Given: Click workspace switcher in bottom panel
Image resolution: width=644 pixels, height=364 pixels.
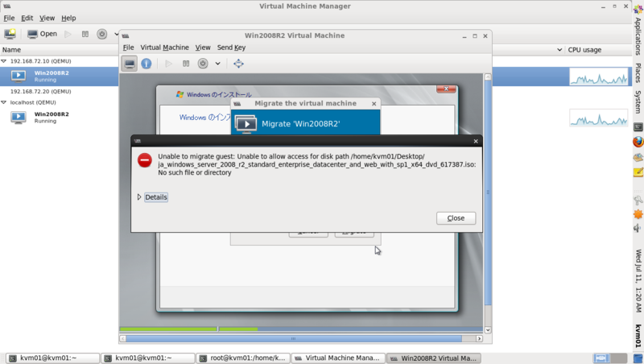Looking at the screenshot, I should 610,358.
